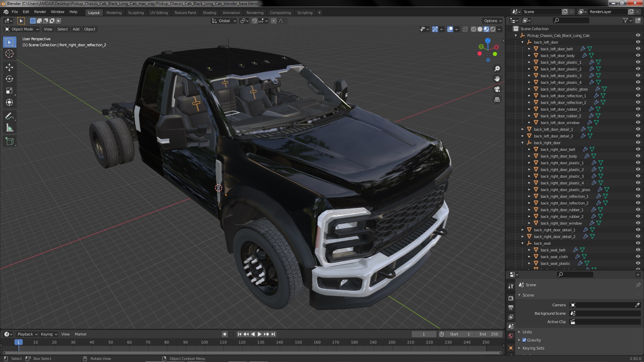Play animation forward
Image resolution: width=644 pixels, height=362 pixels.
[260, 334]
